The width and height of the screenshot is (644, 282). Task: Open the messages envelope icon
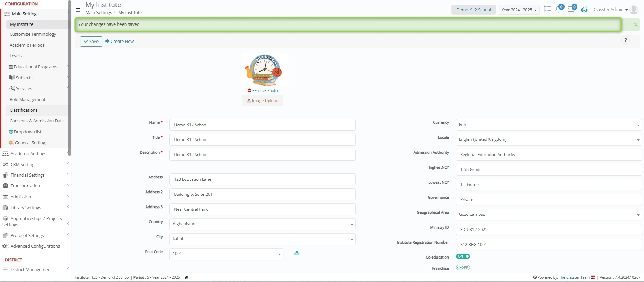point(571,9)
